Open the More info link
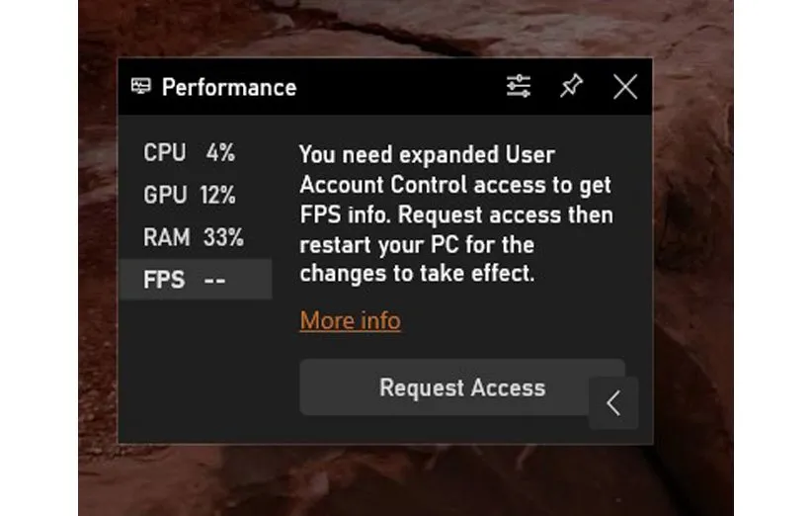The width and height of the screenshot is (812, 516). pos(350,320)
